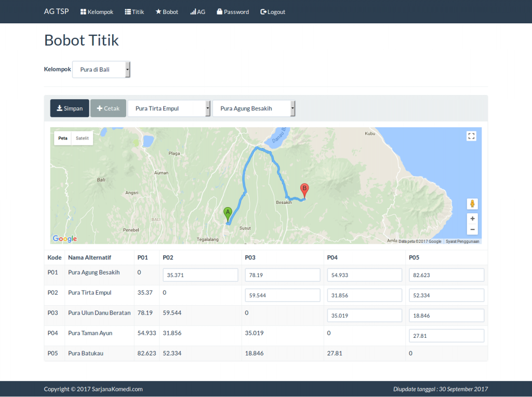Click the Simpan button
This screenshot has height=397, width=532.
(x=70, y=108)
